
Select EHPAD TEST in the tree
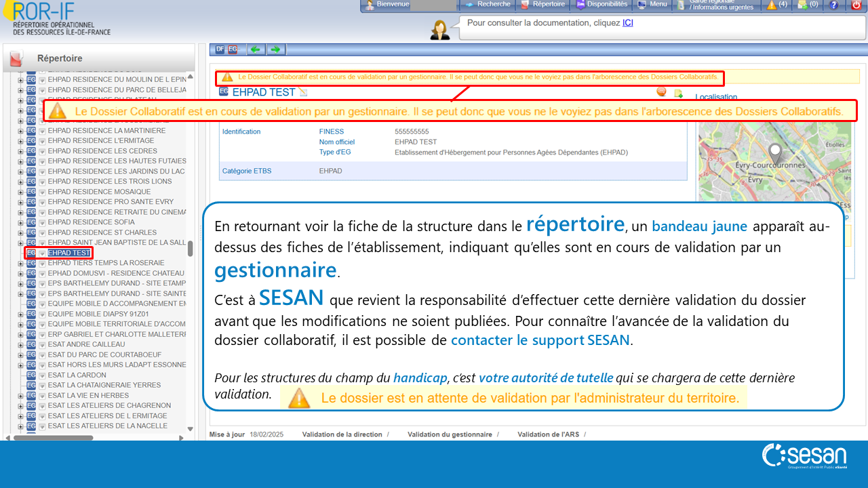click(x=69, y=253)
